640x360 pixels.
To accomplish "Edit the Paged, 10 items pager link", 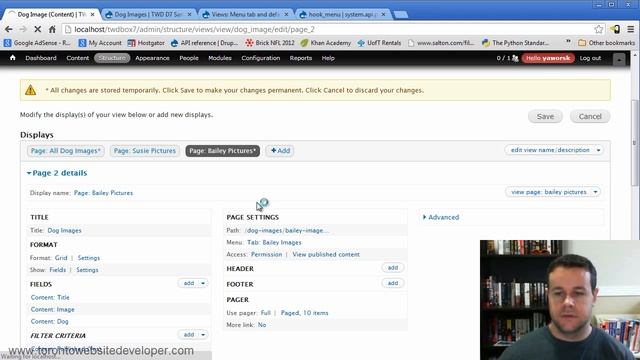I will pos(304,313).
